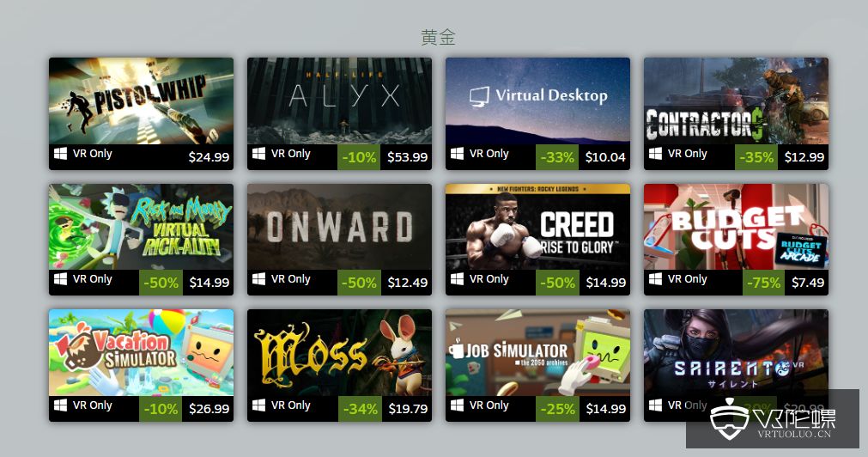Open the Sairento VR thumbnail
Image resolution: width=868 pixels, height=457 pixels.
click(x=737, y=352)
